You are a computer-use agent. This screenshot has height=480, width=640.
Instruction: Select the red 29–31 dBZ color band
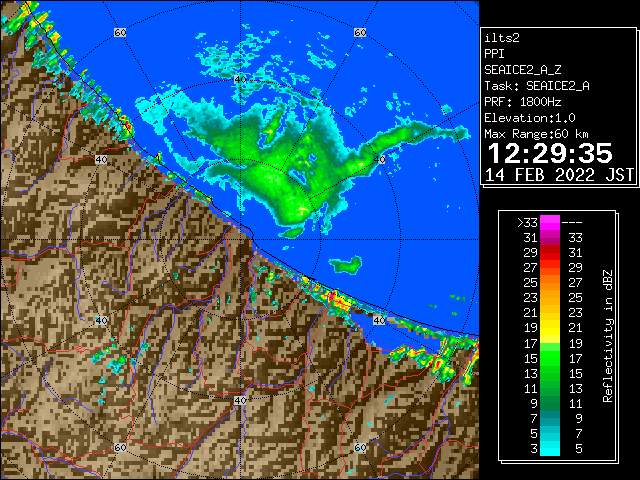[550, 253]
